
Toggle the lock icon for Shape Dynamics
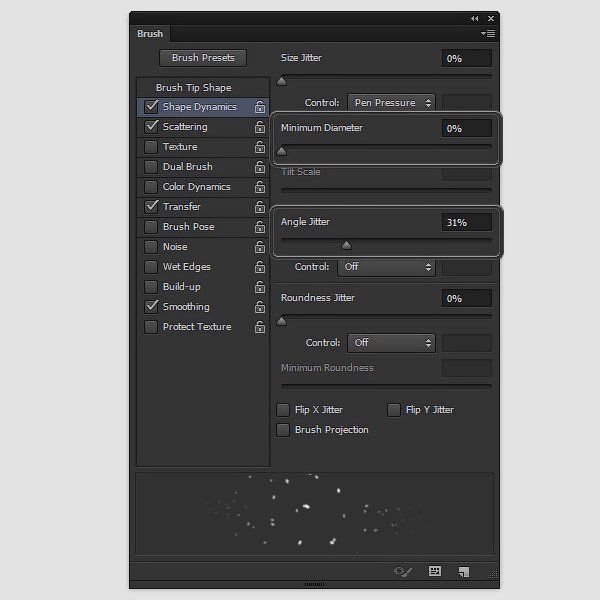click(x=260, y=107)
